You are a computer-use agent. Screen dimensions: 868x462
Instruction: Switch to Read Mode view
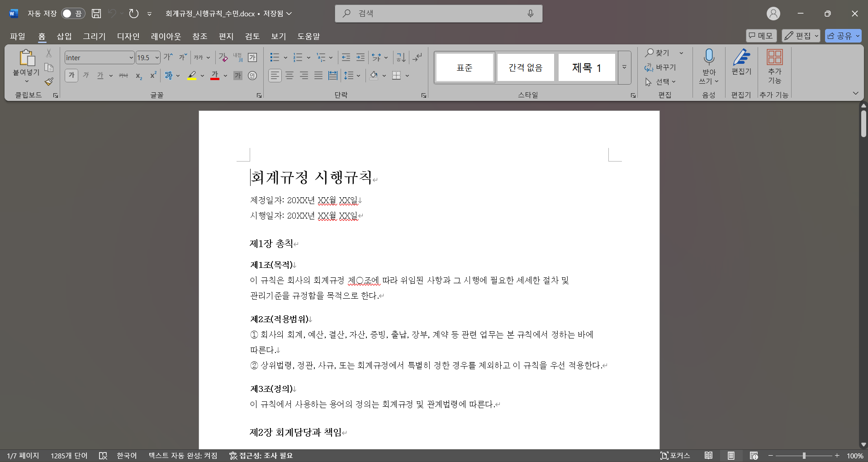point(709,456)
